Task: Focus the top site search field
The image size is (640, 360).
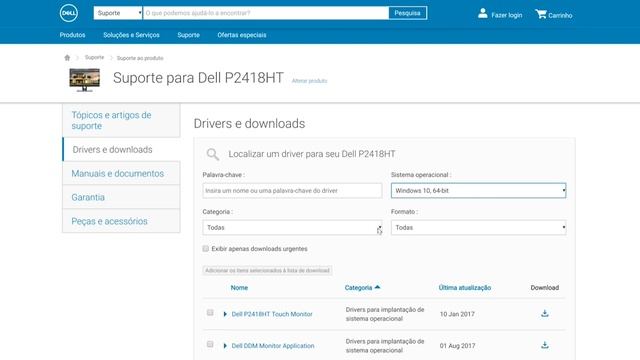Action: pos(266,13)
